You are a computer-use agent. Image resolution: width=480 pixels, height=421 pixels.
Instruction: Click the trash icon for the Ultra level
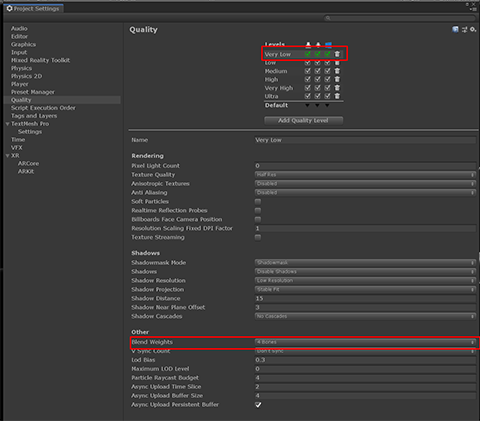click(x=337, y=96)
